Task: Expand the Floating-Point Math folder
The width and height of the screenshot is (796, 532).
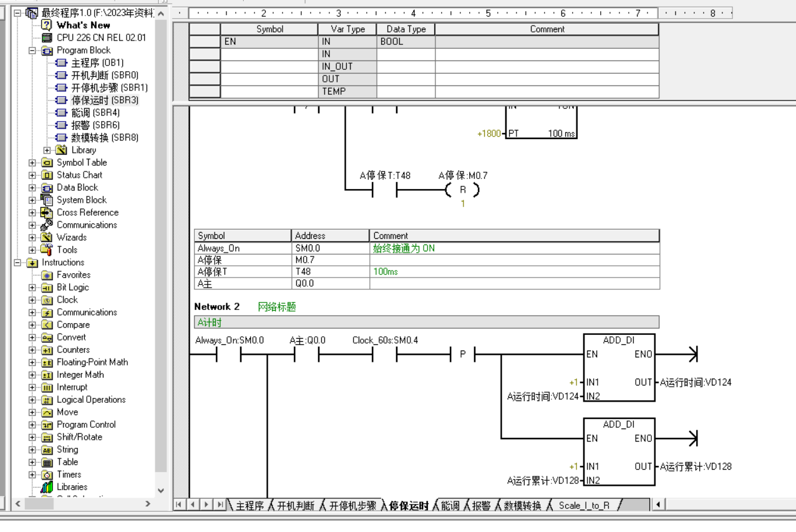Action: pos(34,362)
